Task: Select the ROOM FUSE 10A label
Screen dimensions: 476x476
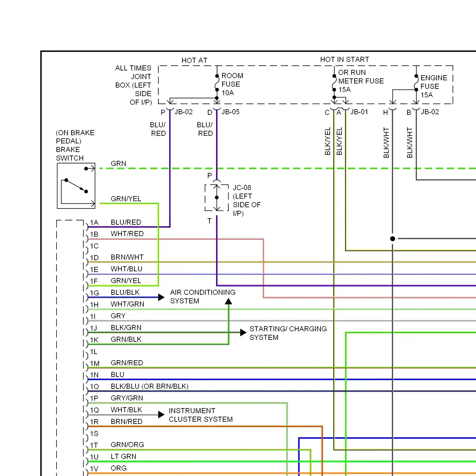Action: pos(232,84)
